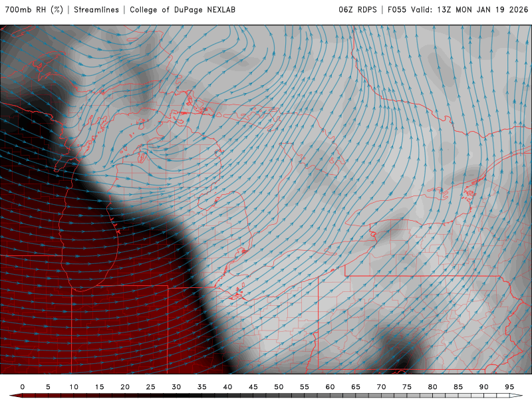Click the 'F055' forecast hour text
This screenshot has height=399, width=532.
pos(397,9)
